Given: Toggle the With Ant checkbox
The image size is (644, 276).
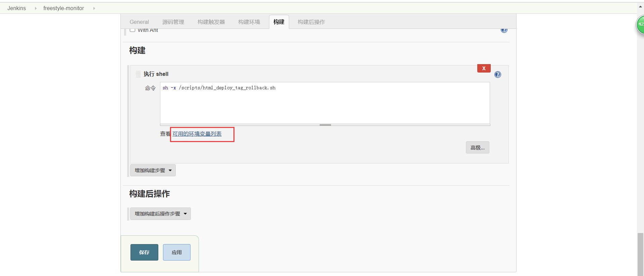Looking at the screenshot, I should click(132, 30).
